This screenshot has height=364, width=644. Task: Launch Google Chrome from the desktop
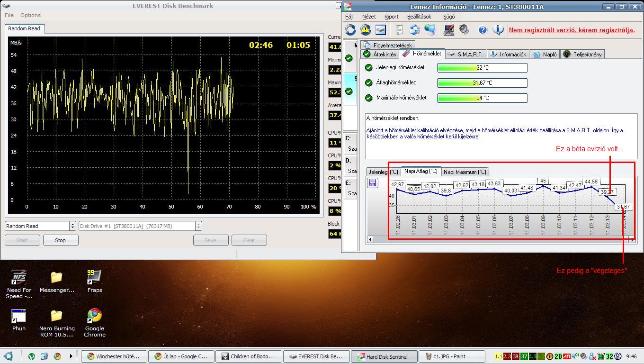pos(95,323)
